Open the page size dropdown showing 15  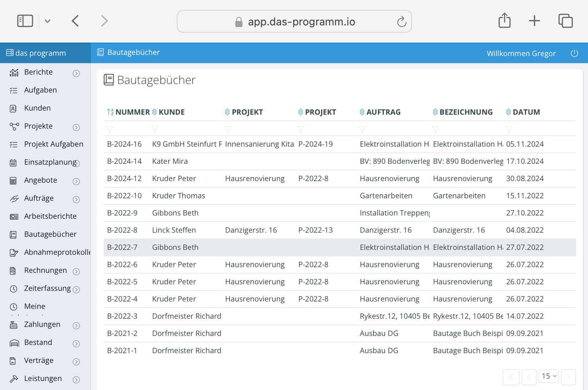(549, 376)
